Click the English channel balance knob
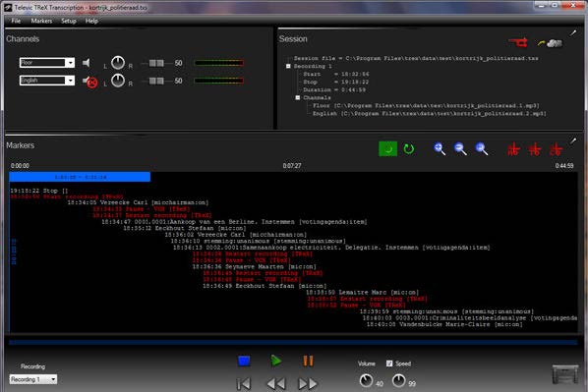 [x=118, y=81]
